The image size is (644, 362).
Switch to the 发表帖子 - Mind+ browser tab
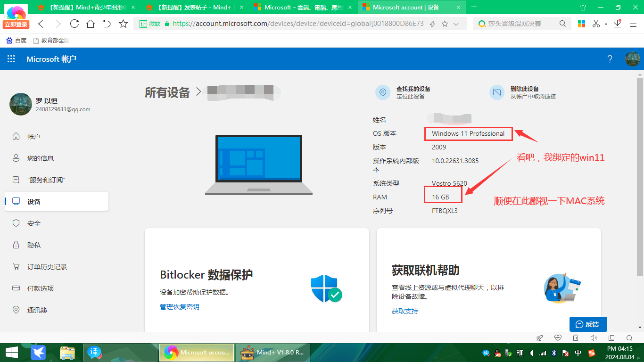point(195,7)
